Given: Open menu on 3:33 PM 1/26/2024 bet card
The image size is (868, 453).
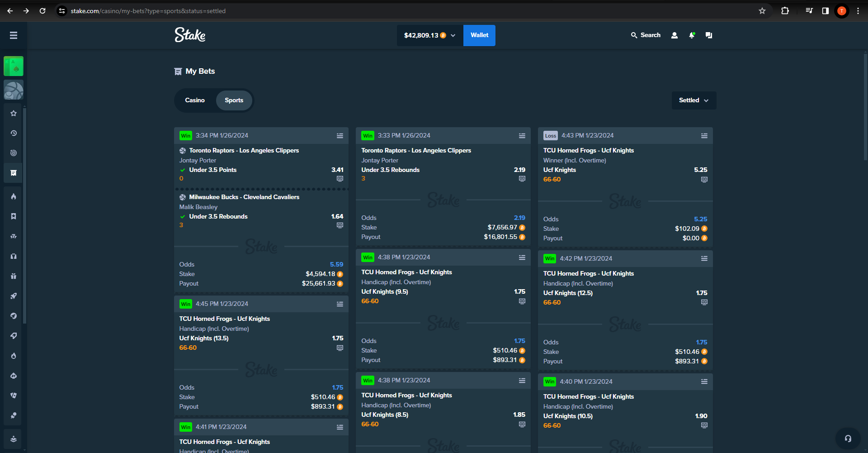Looking at the screenshot, I should click(x=522, y=136).
